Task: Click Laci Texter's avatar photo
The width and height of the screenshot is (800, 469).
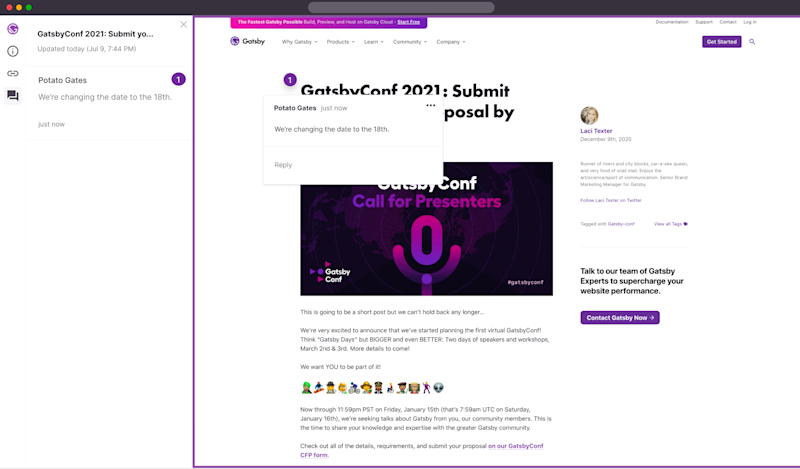Action: pos(589,115)
